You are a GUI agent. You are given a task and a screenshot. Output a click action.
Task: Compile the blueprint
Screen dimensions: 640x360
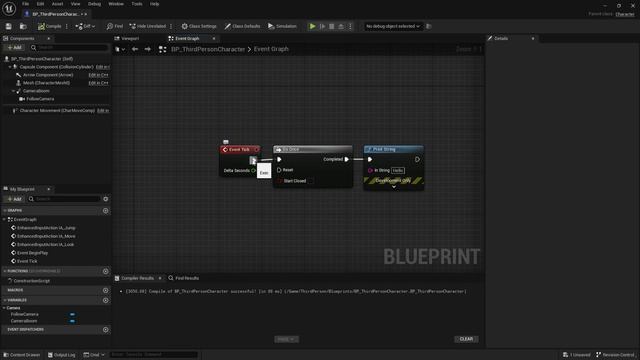click(x=49, y=26)
